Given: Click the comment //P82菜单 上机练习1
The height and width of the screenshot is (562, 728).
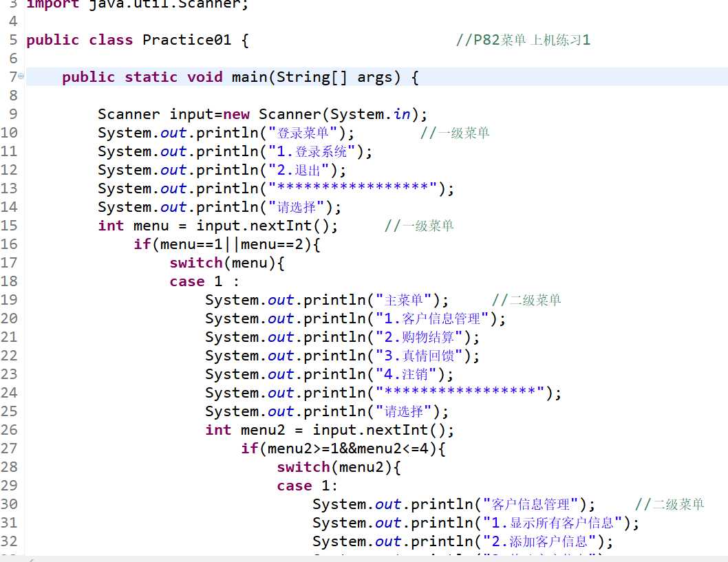Looking at the screenshot, I should (523, 40).
